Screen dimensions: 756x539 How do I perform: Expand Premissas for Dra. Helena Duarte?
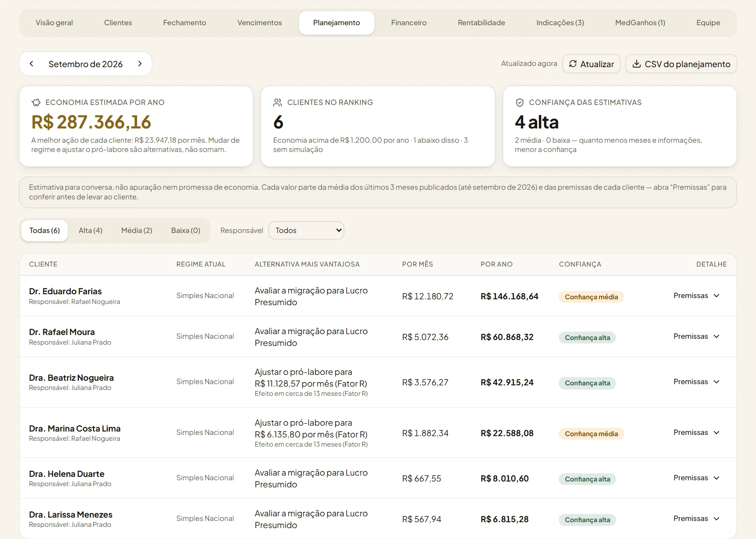[697, 478]
